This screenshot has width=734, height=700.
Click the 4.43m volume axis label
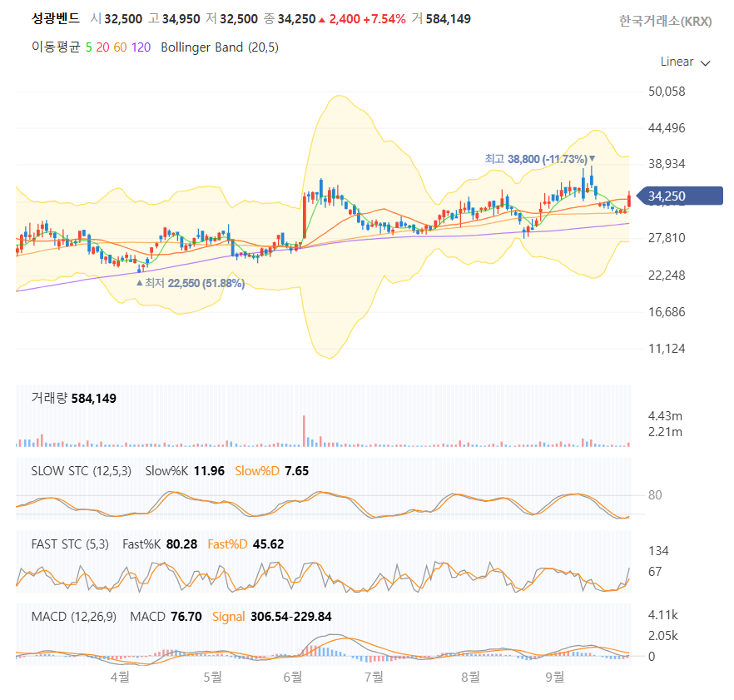(x=665, y=416)
